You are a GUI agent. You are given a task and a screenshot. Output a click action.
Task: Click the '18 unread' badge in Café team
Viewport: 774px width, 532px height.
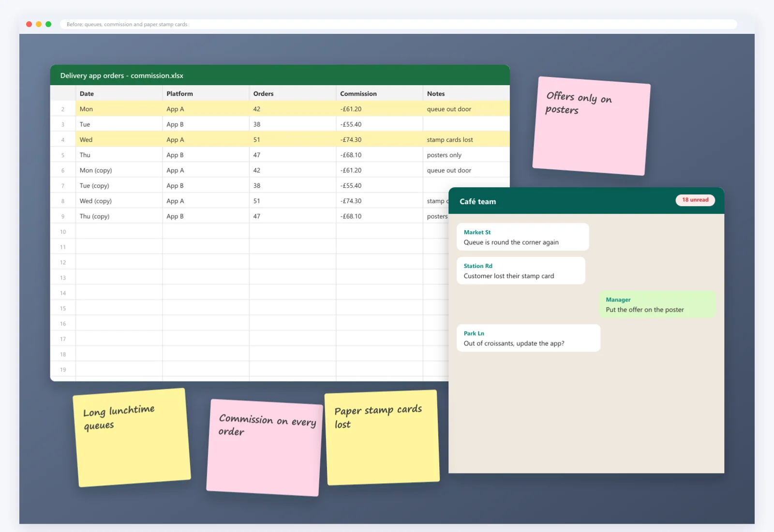point(695,200)
